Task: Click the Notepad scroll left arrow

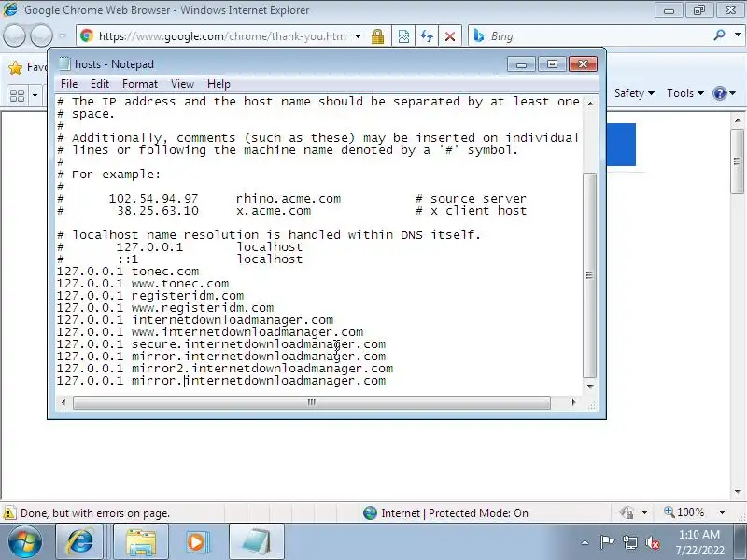Action: coord(63,402)
